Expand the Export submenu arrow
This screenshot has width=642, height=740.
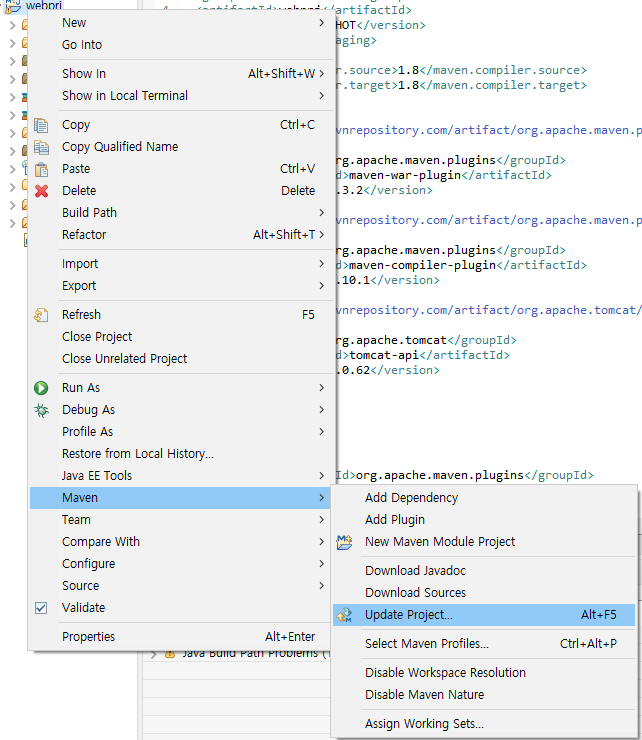coord(321,286)
